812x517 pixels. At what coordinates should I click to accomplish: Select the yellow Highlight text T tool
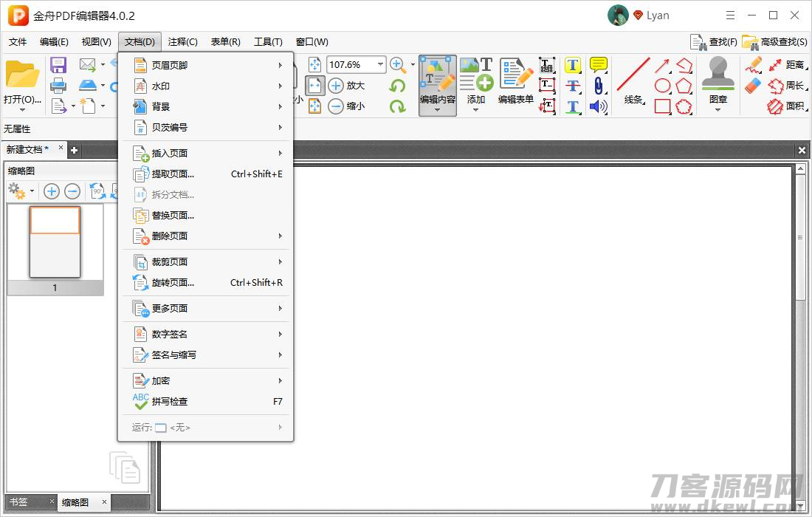coord(573,65)
